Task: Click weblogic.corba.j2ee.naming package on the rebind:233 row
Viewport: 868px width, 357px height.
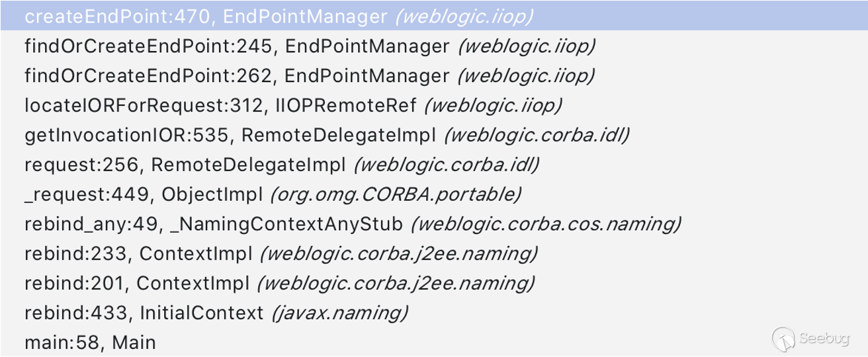Action: [x=399, y=255]
